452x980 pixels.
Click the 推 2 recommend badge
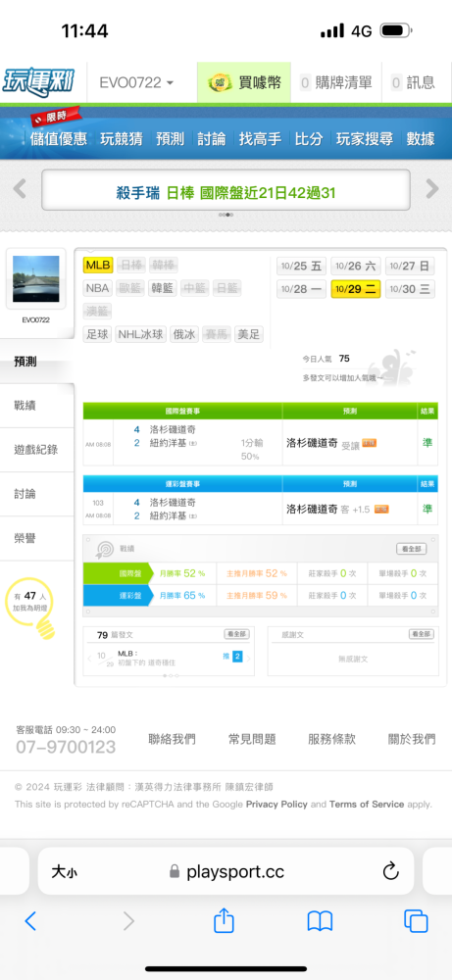232,657
